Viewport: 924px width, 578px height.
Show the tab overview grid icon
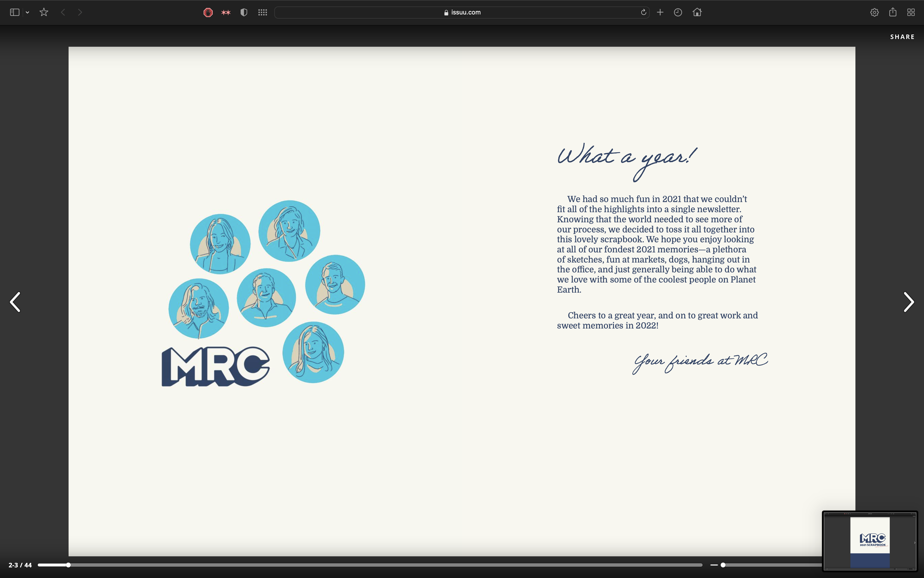pos(911,12)
